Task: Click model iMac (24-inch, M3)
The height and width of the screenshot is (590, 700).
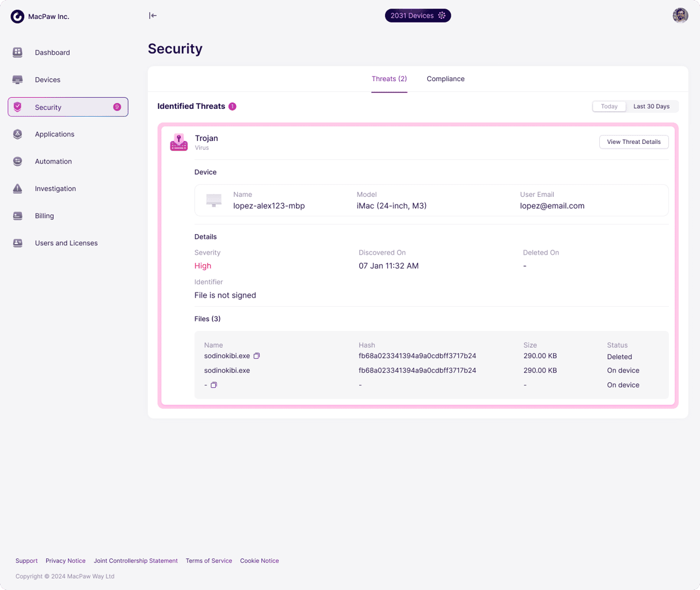Action: coord(392,206)
